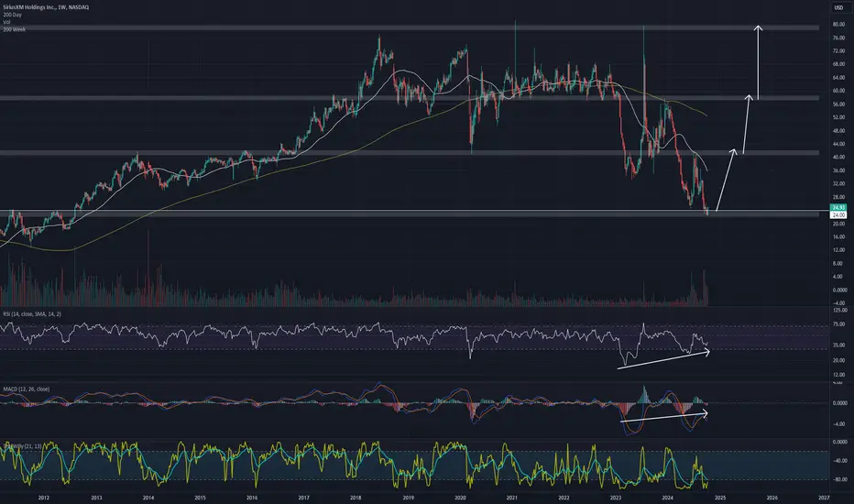Click the 2012 label on time axis
854x504 pixels.
(44, 498)
